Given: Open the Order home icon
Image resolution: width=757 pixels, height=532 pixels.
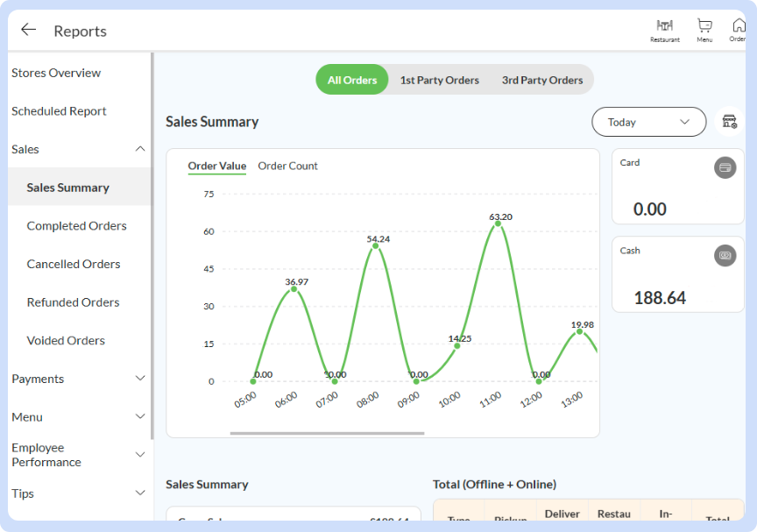Looking at the screenshot, I should pyautogui.click(x=739, y=30).
